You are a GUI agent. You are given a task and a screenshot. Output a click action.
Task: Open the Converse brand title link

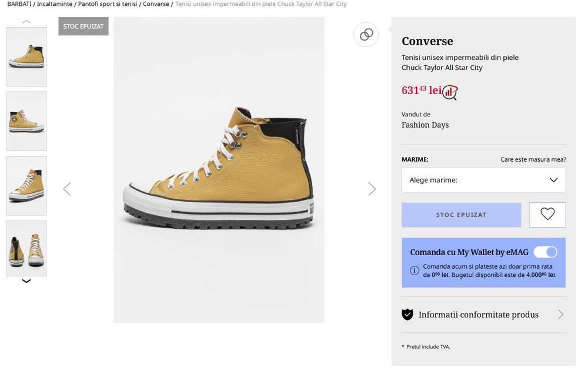(427, 41)
